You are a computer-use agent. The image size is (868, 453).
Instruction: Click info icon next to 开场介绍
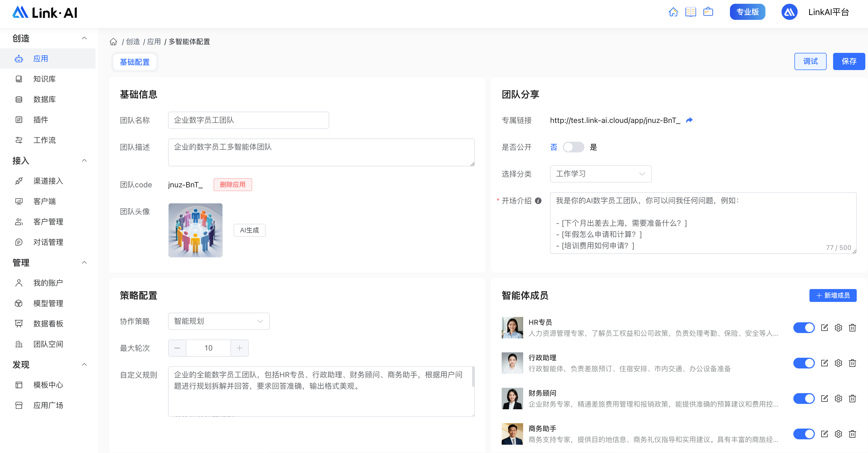pyautogui.click(x=538, y=201)
